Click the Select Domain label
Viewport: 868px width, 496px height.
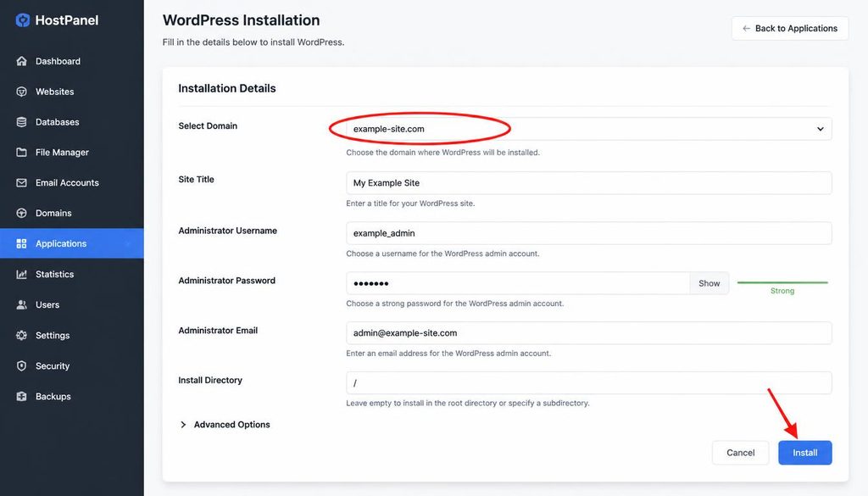[208, 125]
